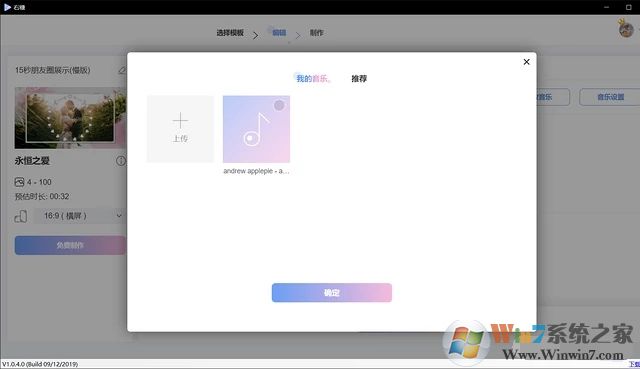Viewport: 640px width, 369px height.
Task: Click the device orientation icon beside ratio dropdown
Action: (x=21, y=216)
